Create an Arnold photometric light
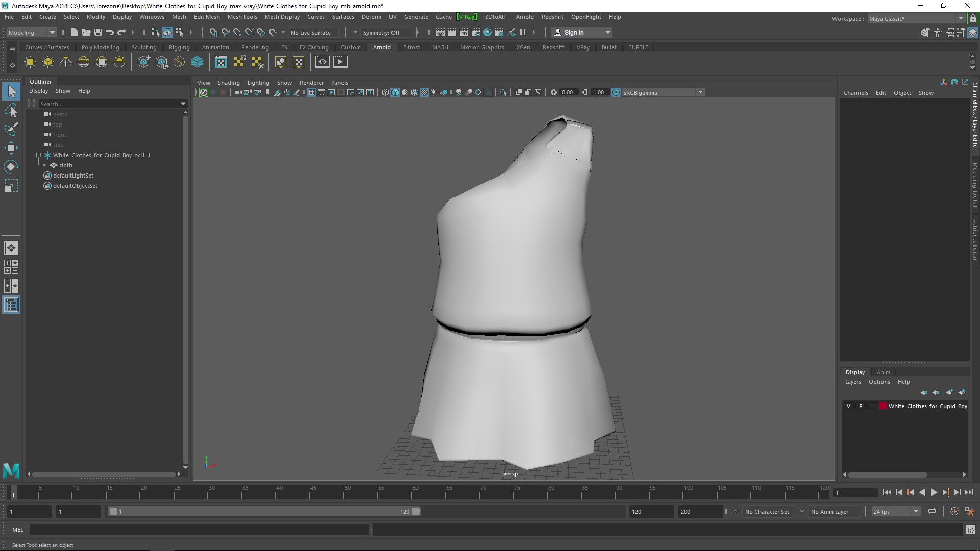This screenshot has width=980, height=551. (x=66, y=62)
